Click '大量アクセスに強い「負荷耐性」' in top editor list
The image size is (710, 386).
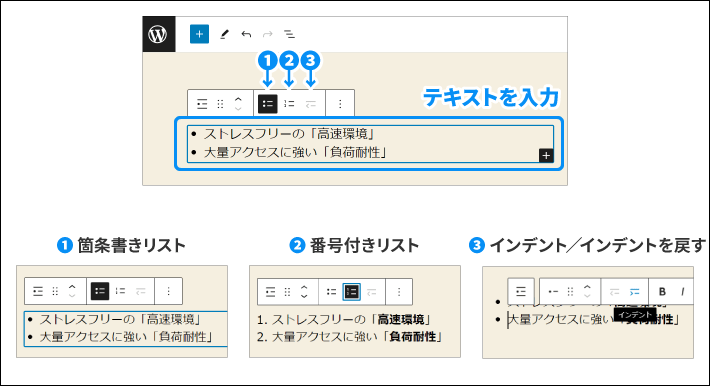[x=295, y=152]
